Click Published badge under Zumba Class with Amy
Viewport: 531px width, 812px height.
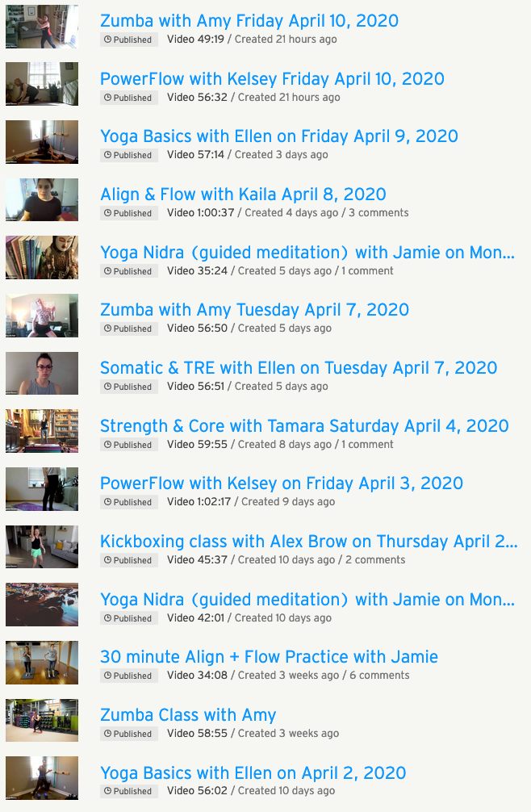pyautogui.click(x=128, y=734)
